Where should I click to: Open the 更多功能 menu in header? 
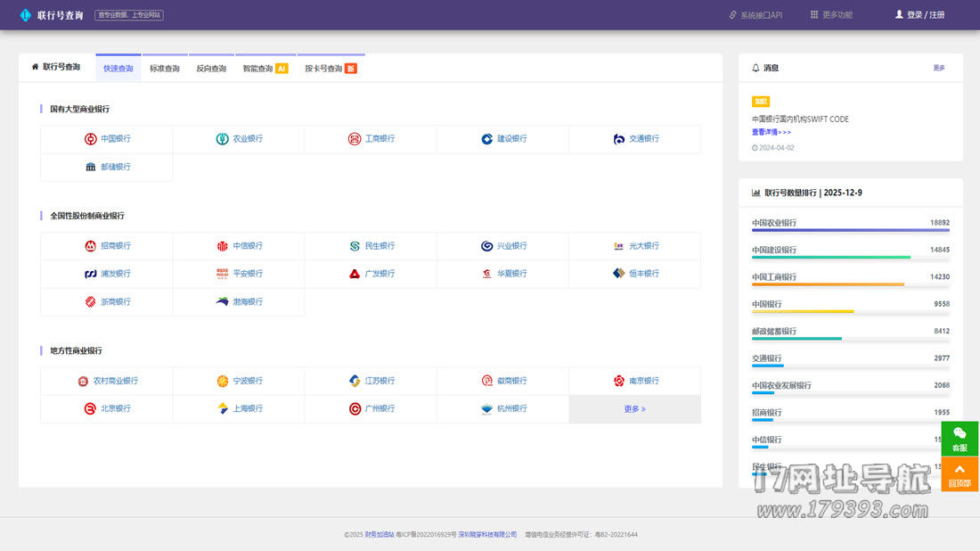831,15
